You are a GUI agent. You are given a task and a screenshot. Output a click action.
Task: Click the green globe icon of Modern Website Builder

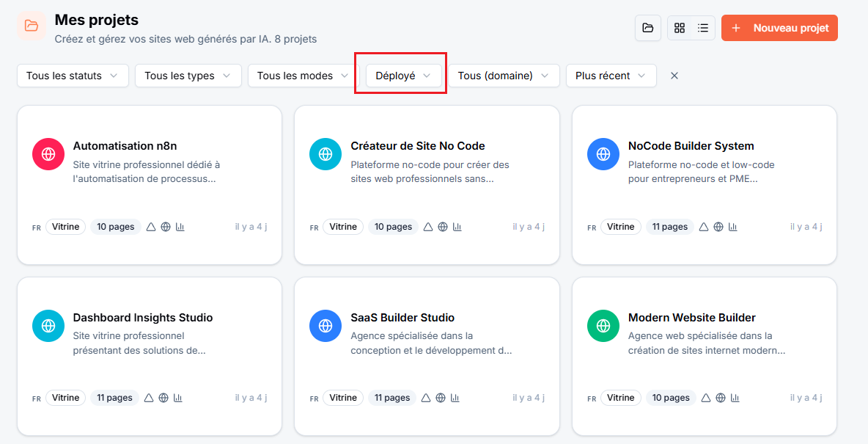coord(603,326)
